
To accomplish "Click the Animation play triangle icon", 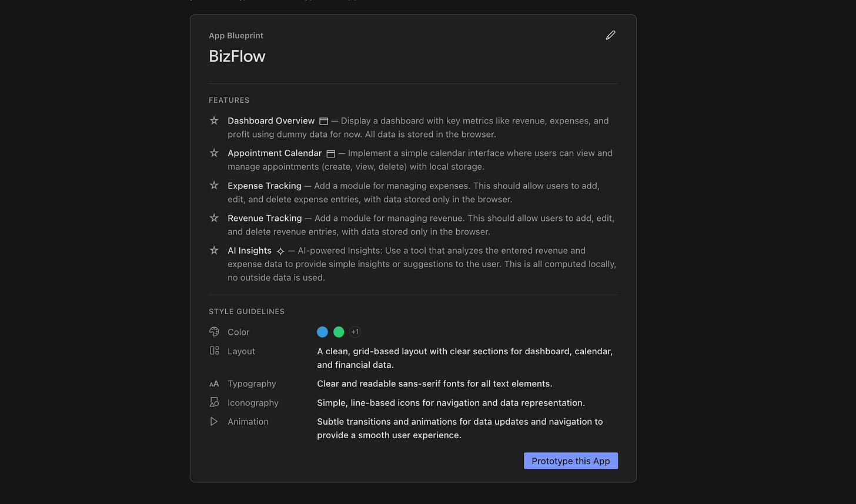I will [214, 421].
